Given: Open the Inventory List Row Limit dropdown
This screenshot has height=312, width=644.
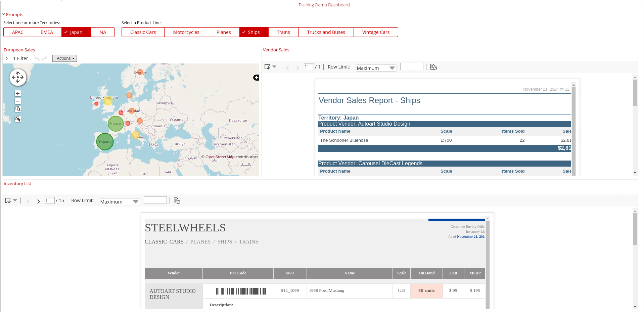Looking at the screenshot, I should pyautogui.click(x=120, y=202).
